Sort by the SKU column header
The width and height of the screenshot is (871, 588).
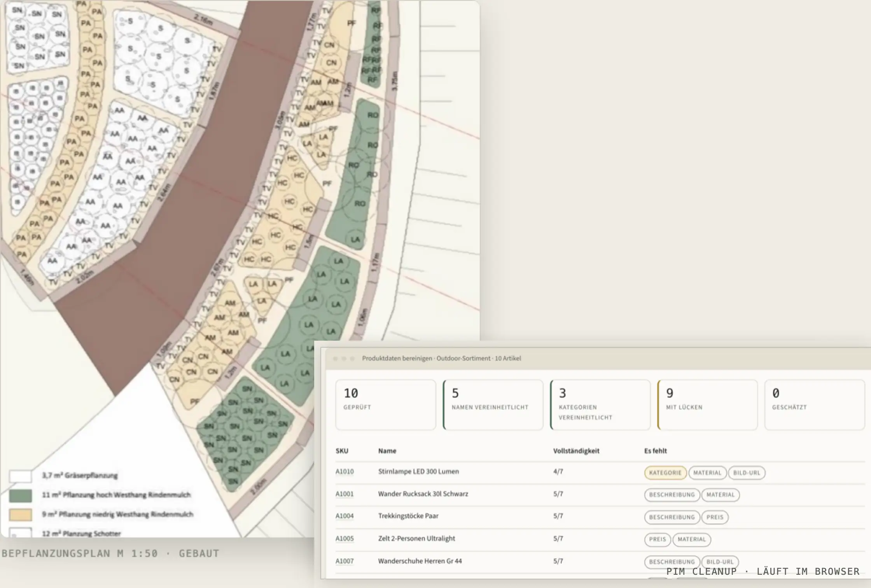342,451
